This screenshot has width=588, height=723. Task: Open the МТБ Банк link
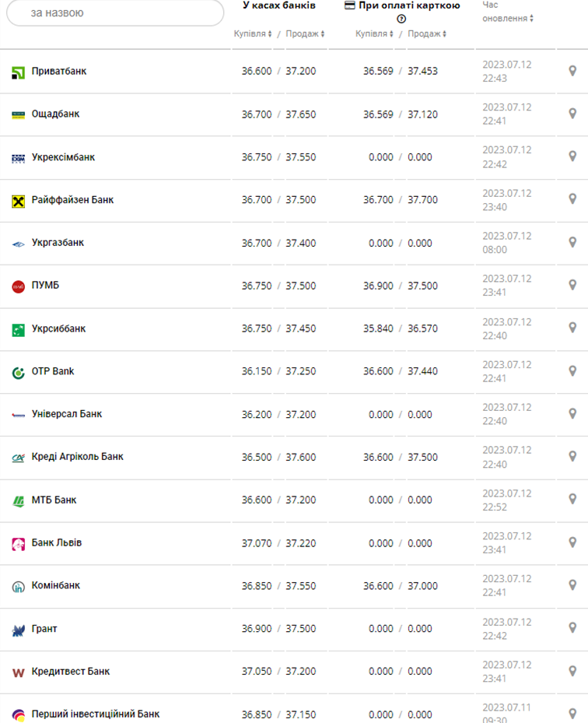point(54,500)
